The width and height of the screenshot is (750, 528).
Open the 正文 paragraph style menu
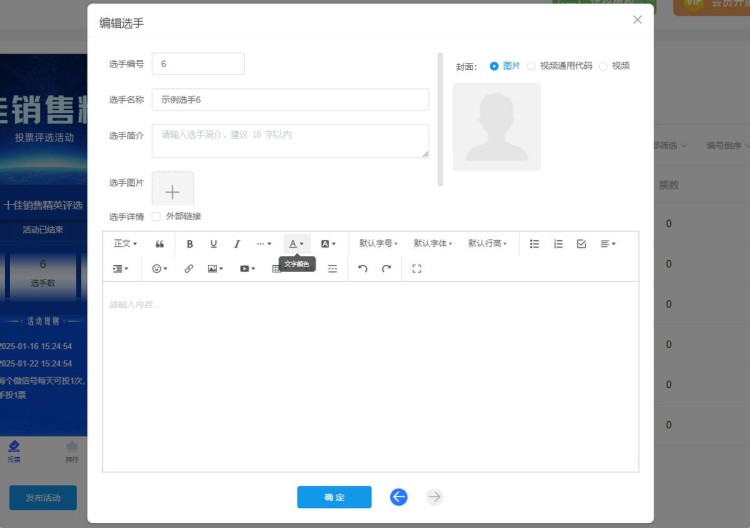point(125,244)
